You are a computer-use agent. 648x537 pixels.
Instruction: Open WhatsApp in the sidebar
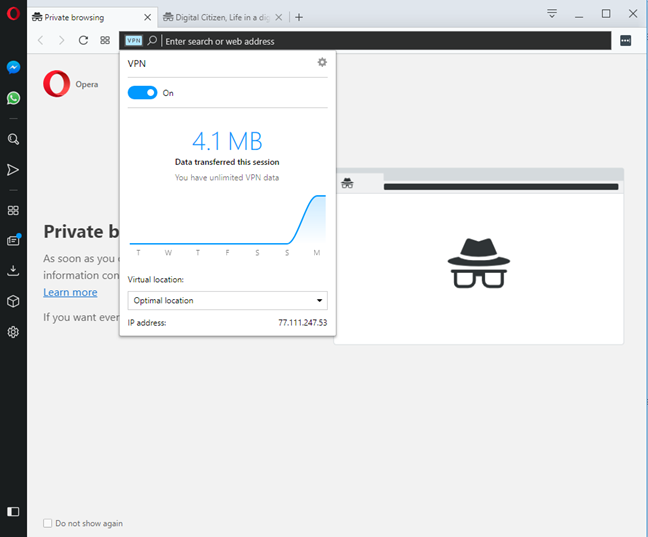(x=13, y=98)
